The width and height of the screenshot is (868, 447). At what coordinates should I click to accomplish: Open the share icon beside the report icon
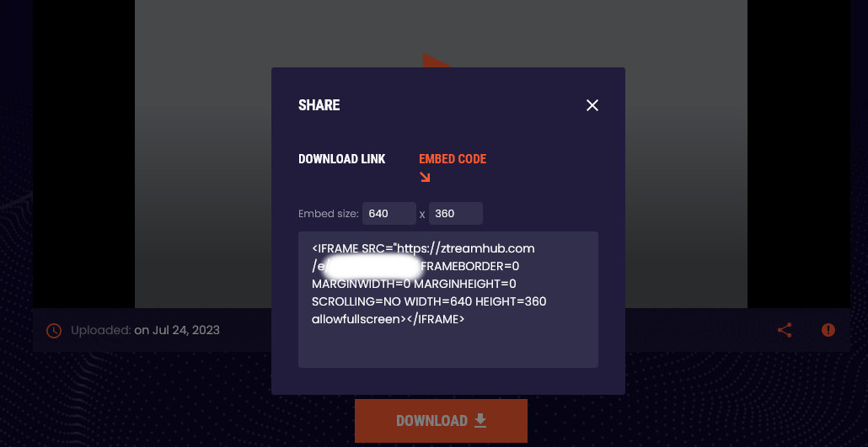(785, 330)
